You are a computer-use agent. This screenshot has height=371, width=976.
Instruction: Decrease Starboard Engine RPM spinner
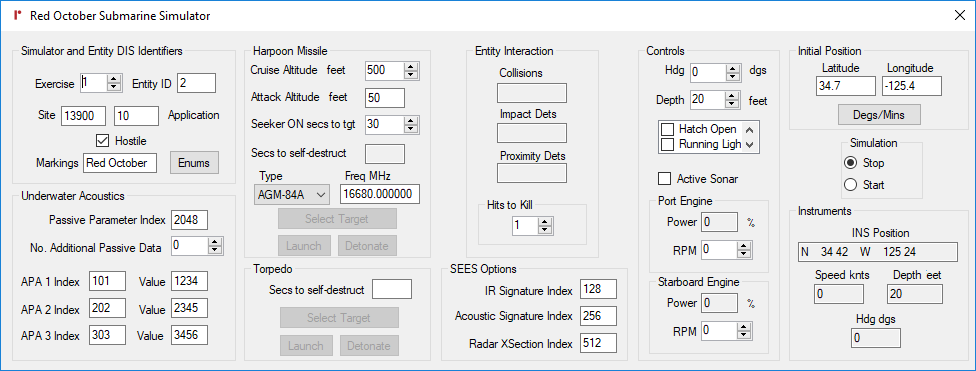click(x=743, y=334)
